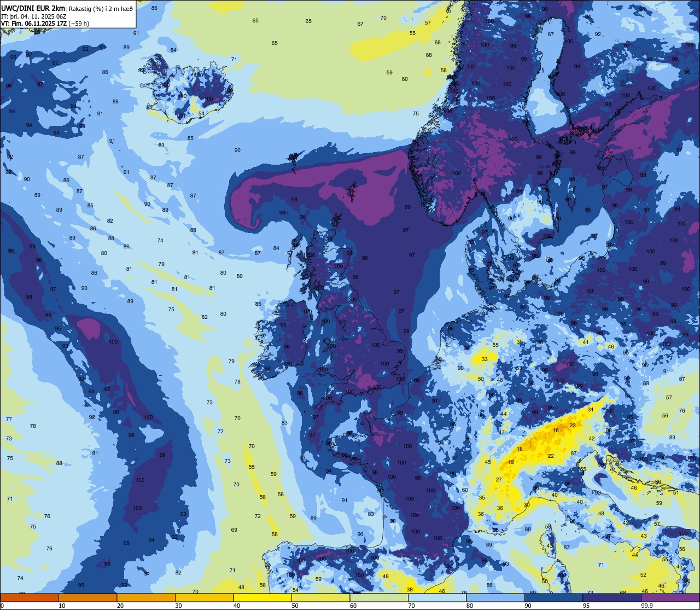Click the '18' humidity value on the map
The width and height of the screenshot is (700, 610).
(520, 449)
